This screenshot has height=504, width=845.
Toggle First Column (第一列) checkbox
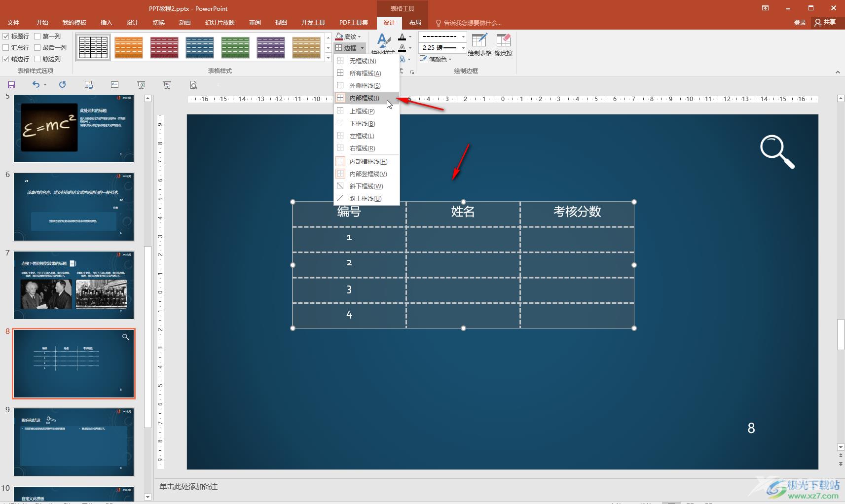(37, 36)
